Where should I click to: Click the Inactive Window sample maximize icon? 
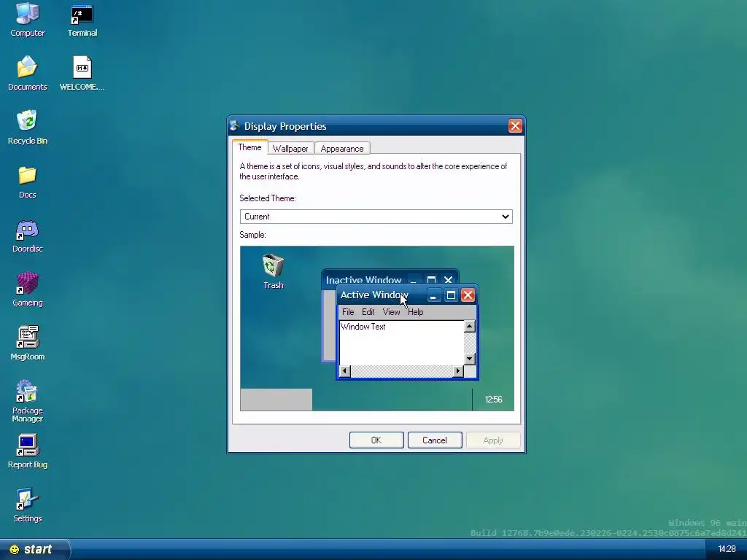(x=431, y=280)
